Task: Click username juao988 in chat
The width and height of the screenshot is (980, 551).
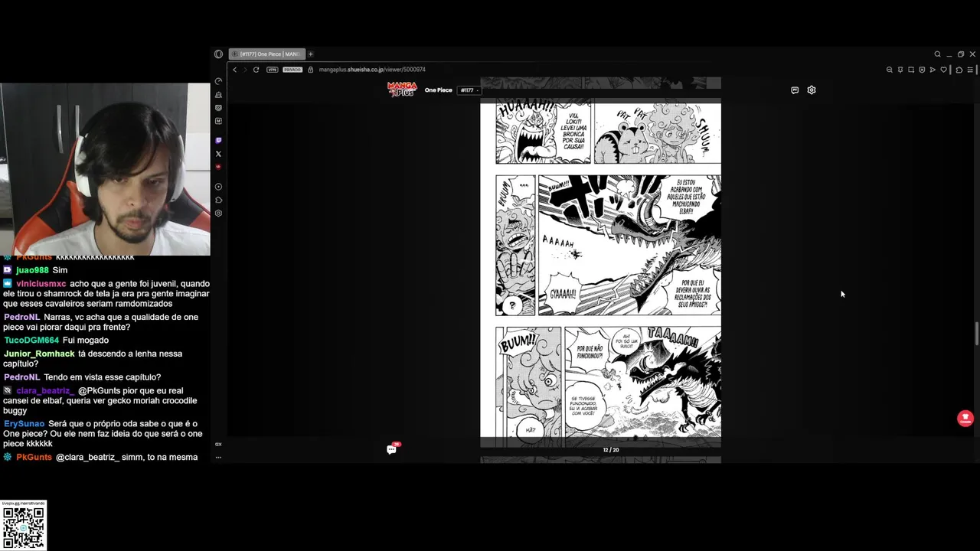Action: point(32,270)
